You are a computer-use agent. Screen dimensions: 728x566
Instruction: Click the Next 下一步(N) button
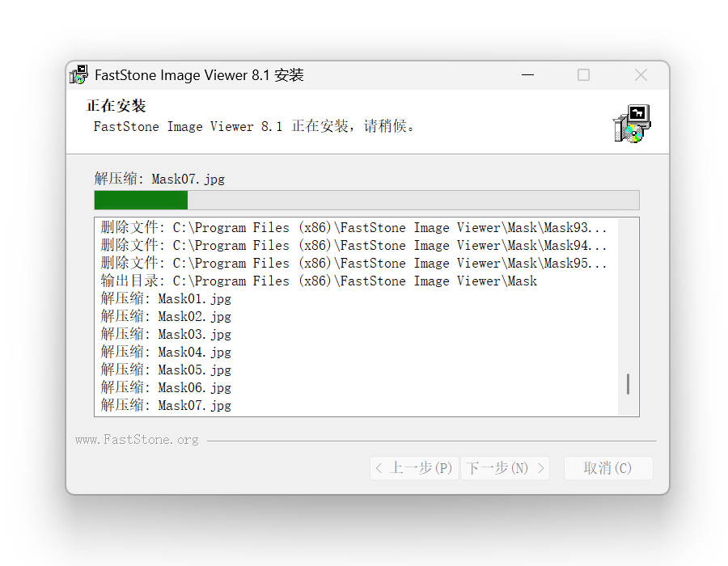click(x=505, y=468)
